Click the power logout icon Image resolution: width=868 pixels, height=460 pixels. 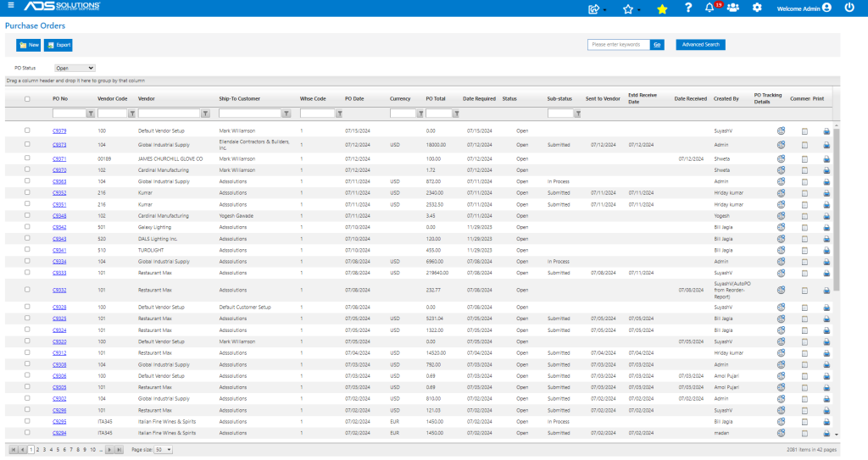pos(849,8)
